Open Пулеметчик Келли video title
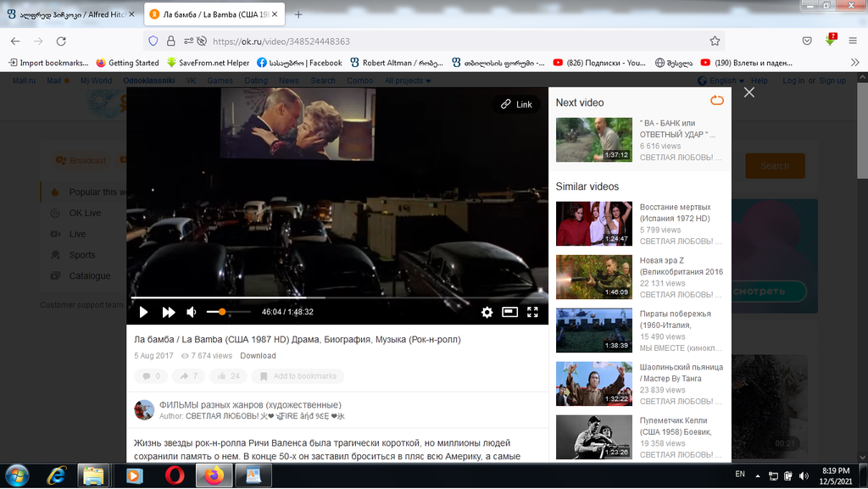Image resolution: width=868 pixels, height=489 pixels. 676,426
